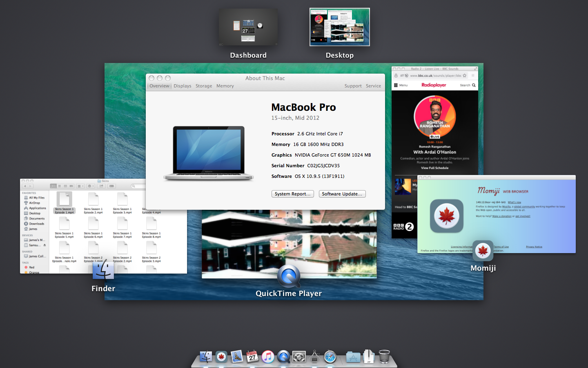Switch Finder to column view
The image size is (588, 368).
coord(65,186)
